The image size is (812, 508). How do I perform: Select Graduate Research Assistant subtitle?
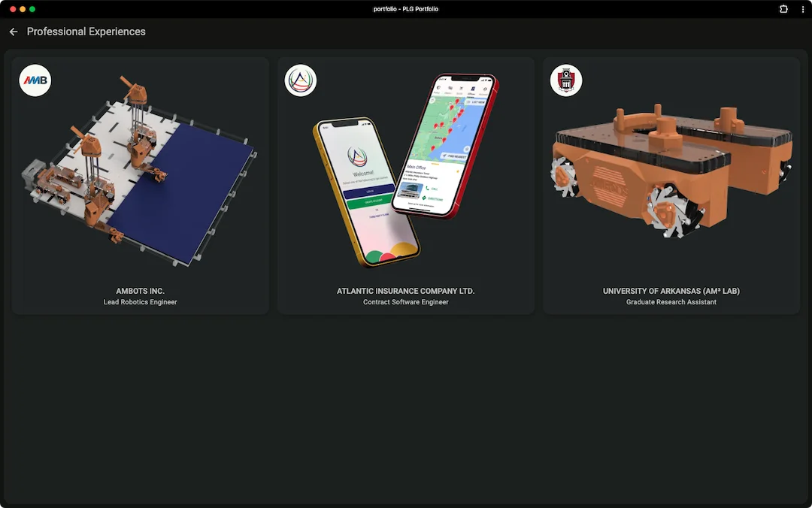(671, 302)
